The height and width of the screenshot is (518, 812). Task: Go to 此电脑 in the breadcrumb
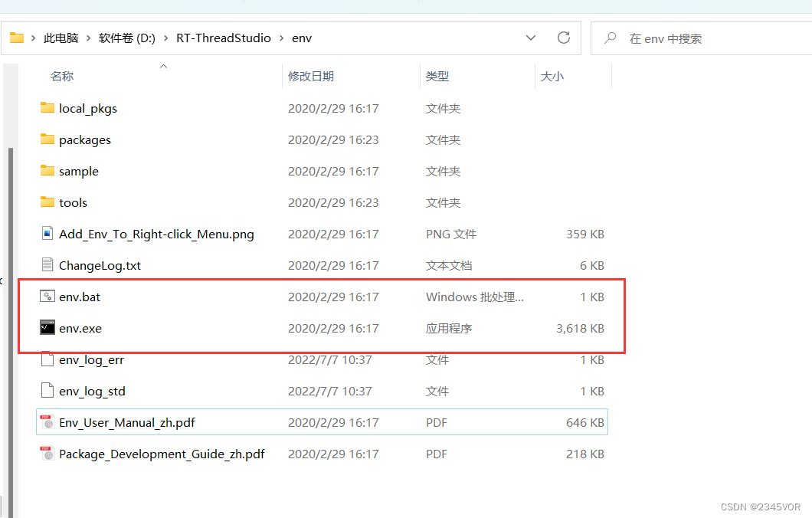[61, 38]
